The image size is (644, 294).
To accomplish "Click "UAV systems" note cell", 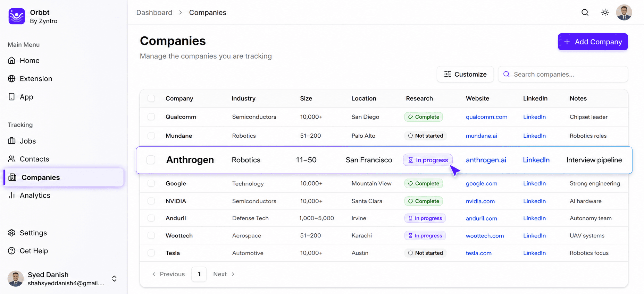I will 587,235.
